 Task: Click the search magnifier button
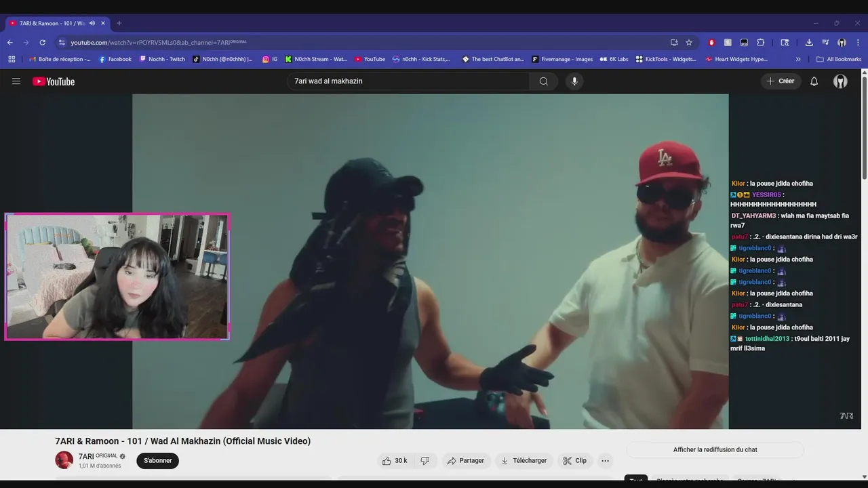coord(544,81)
